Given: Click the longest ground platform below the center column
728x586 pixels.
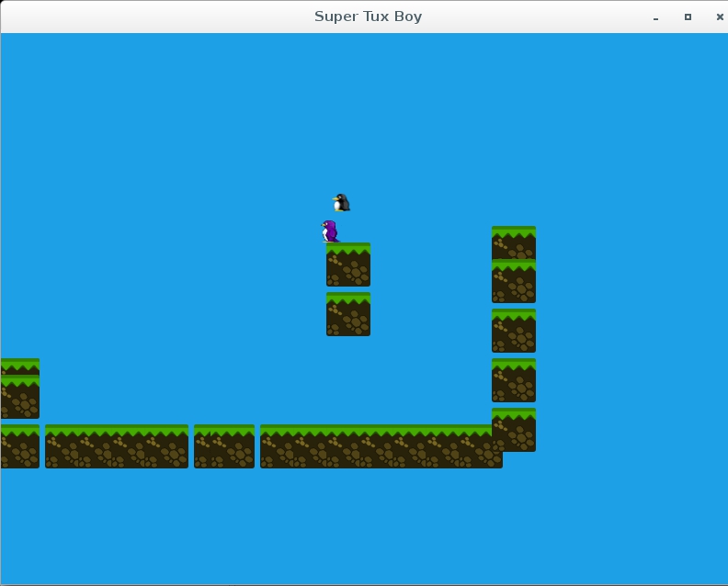Looking at the screenshot, I should [381, 447].
